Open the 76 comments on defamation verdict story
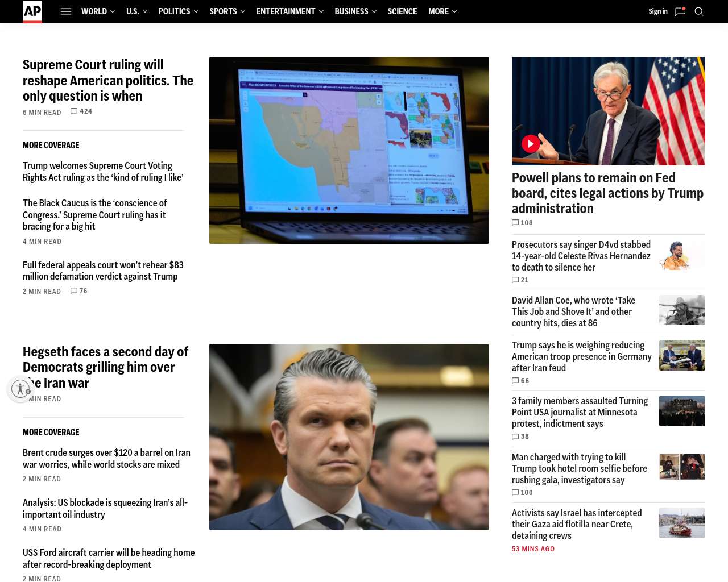Viewport: 728px width, 582px height. pos(79,291)
